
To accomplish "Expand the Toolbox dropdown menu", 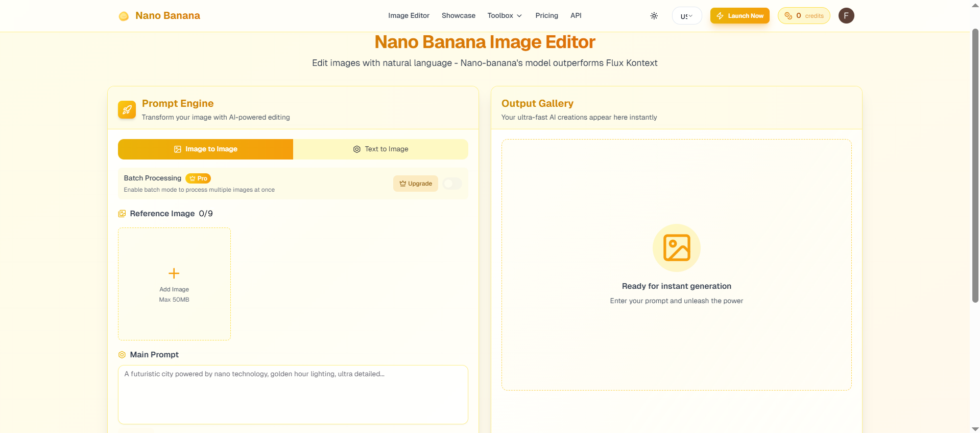I will click(505, 16).
